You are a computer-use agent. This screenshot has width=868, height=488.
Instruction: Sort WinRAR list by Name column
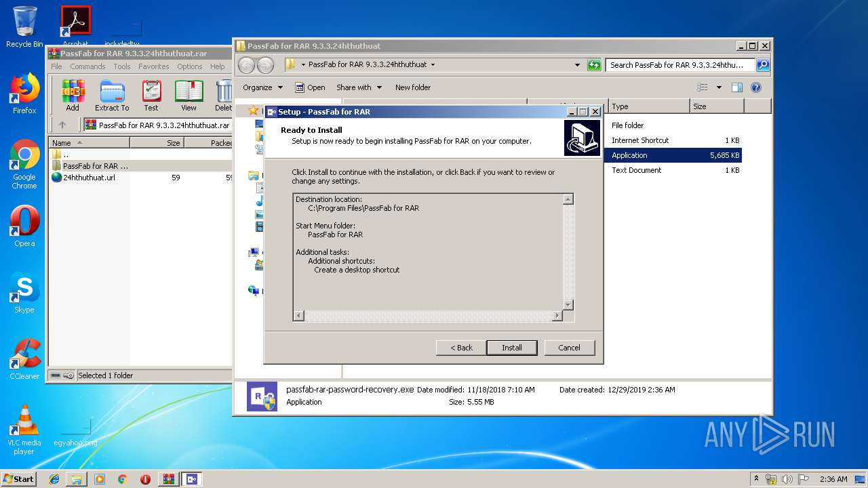coord(90,143)
